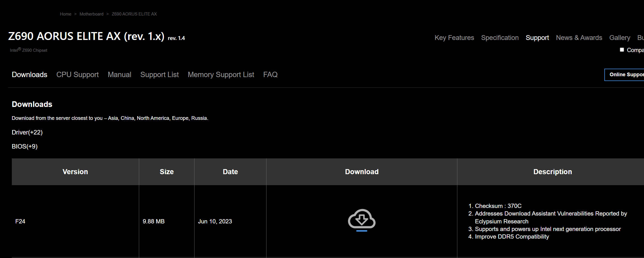Click the Intel Z690 Chipset subtitle
Image resolution: width=644 pixels, height=258 pixels.
(29, 50)
